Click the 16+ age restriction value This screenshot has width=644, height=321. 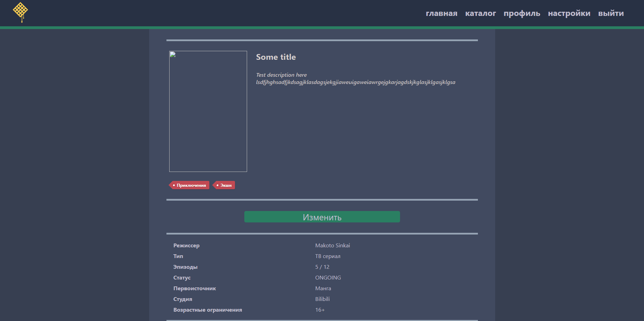[x=320, y=310]
